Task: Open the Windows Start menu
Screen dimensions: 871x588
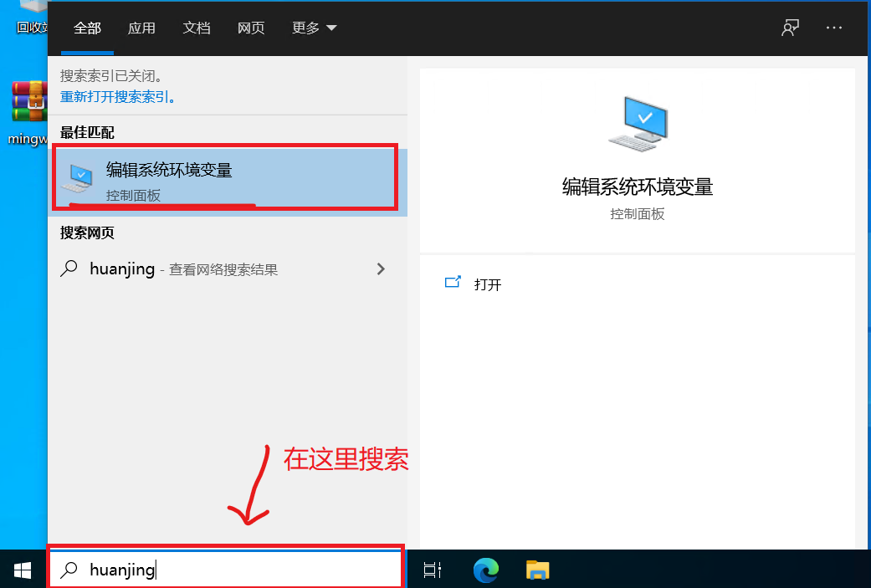Action: [x=23, y=570]
